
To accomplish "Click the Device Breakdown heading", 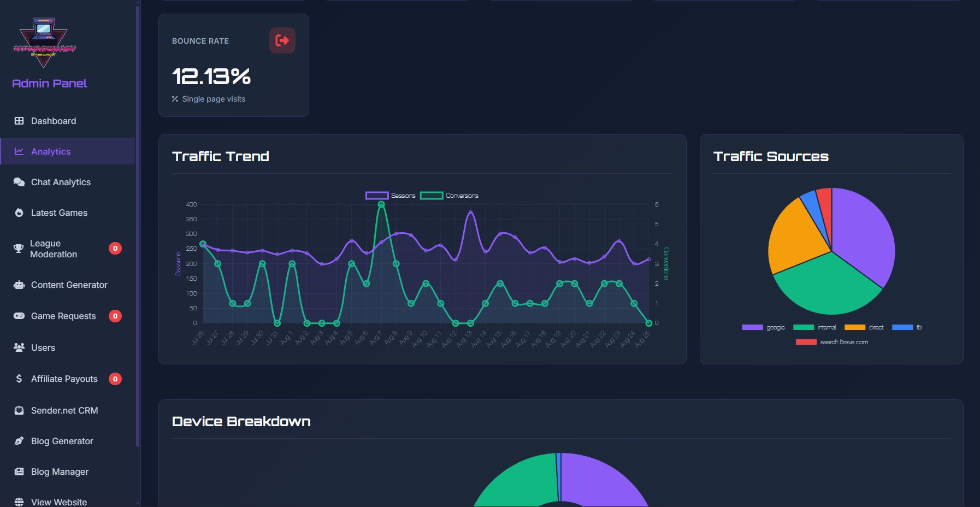I will (x=241, y=421).
